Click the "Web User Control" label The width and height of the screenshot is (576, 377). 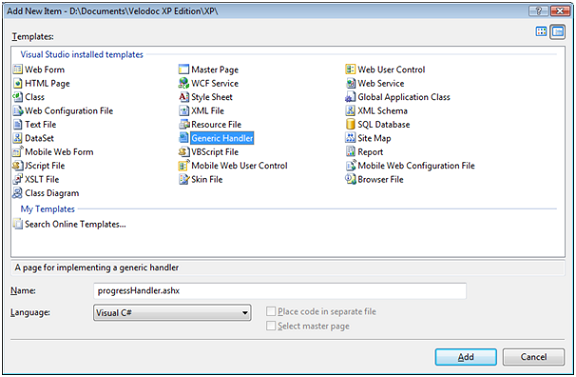(x=392, y=69)
